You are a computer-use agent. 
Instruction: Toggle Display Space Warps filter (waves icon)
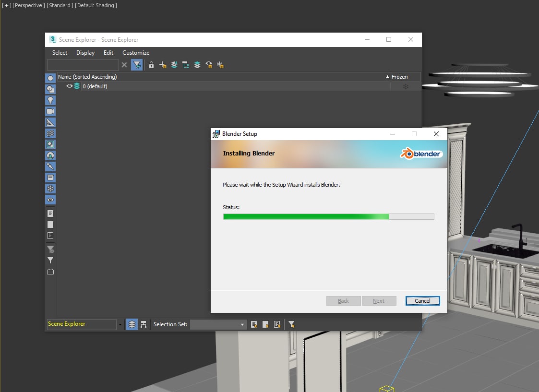coord(50,133)
